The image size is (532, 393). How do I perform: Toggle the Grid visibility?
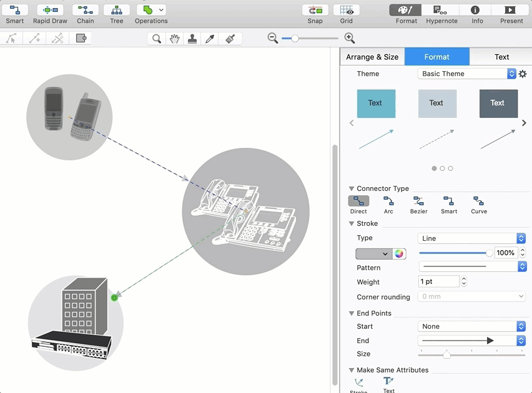[347, 10]
